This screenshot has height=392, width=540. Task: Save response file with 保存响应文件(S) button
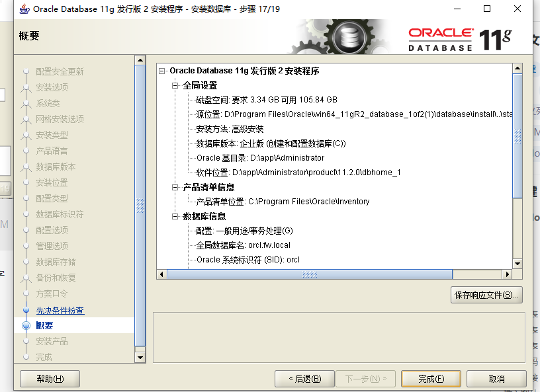point(486,295)
